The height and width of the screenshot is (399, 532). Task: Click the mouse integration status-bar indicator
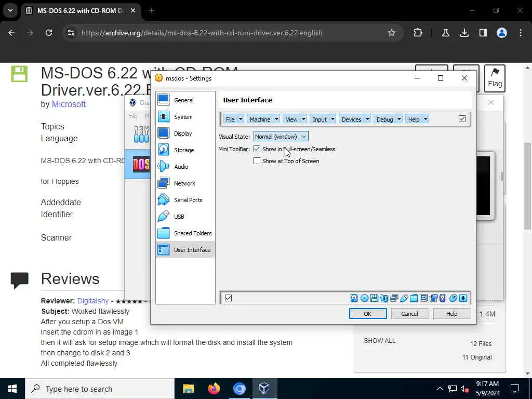point(453,298)
